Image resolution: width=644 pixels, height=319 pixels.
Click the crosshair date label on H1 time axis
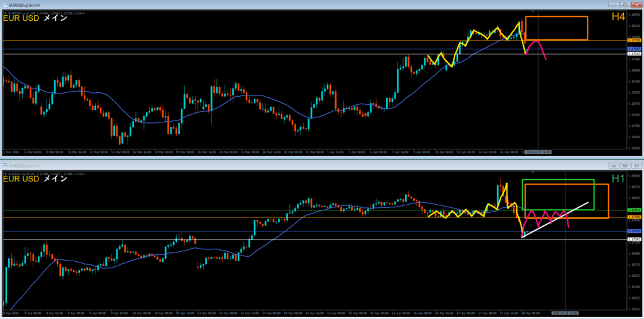564,312
